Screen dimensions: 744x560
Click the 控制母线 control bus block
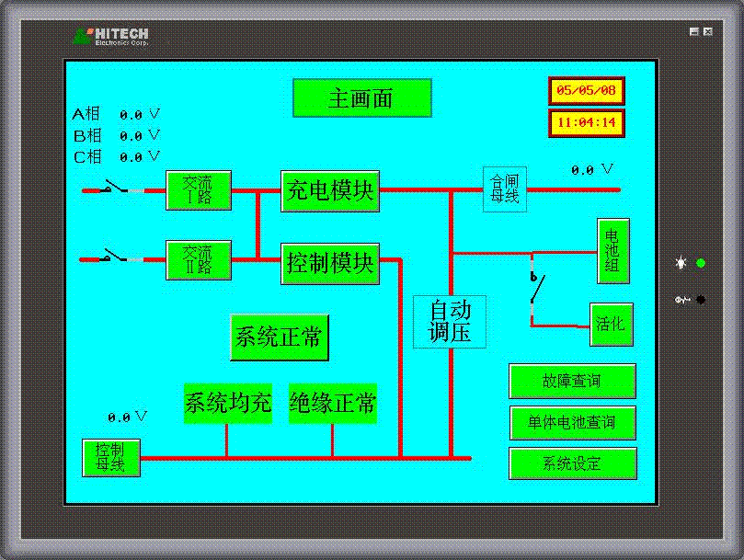pos(110,457)
